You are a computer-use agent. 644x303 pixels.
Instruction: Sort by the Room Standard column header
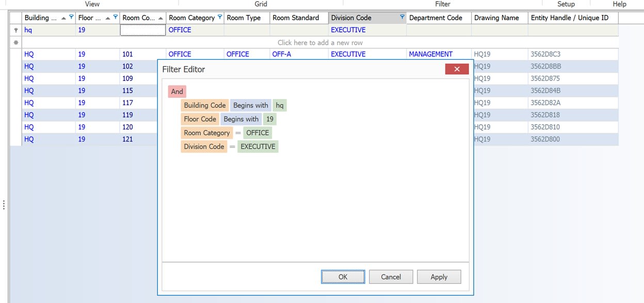pos(299,18)
